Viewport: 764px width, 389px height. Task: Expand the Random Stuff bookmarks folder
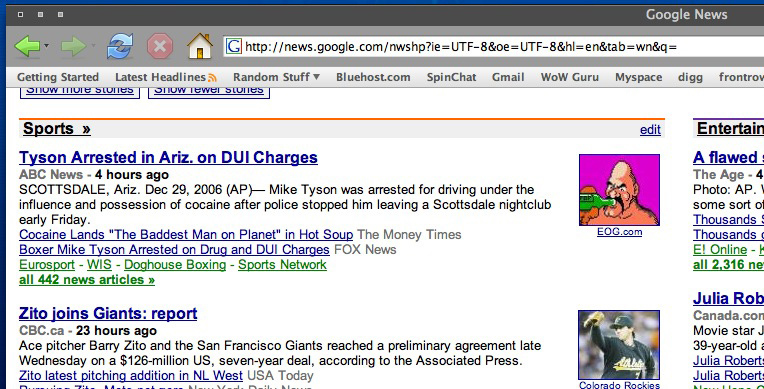coord(276,77)
